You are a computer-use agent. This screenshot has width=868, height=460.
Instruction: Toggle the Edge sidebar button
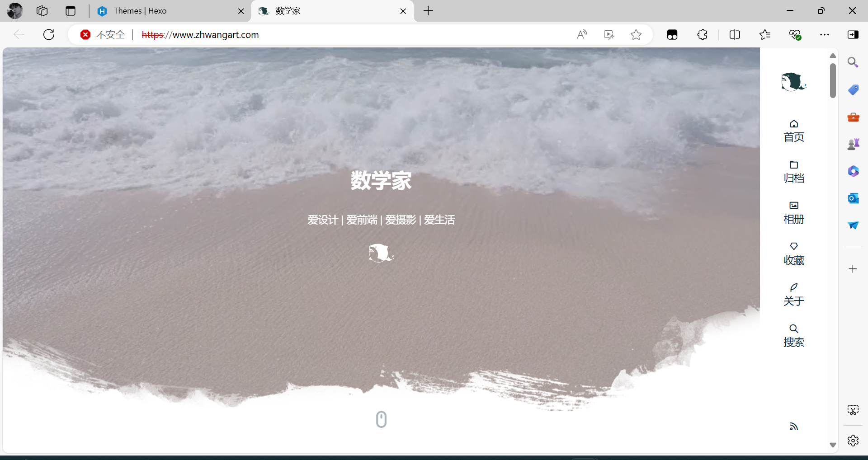point(853,34)
